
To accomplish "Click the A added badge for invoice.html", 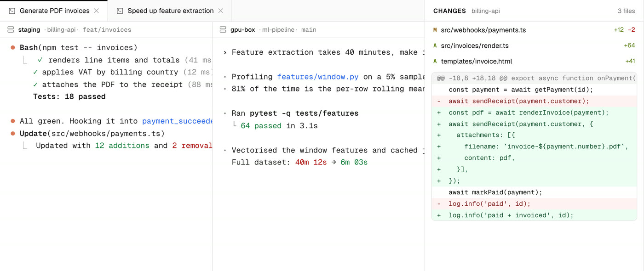I will pyautogui.click(x=435, y=61).
